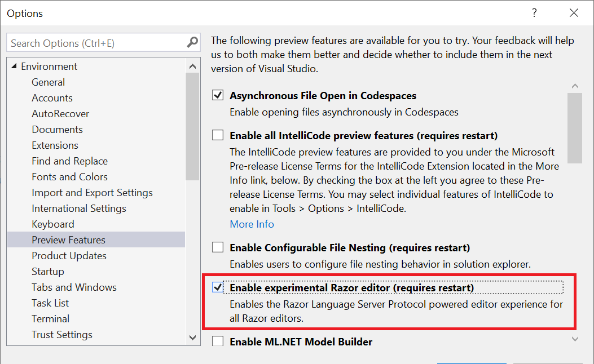Open Product Updates settings
The height and width of the screenshot is (364, 594).
[x=69, y=256]
